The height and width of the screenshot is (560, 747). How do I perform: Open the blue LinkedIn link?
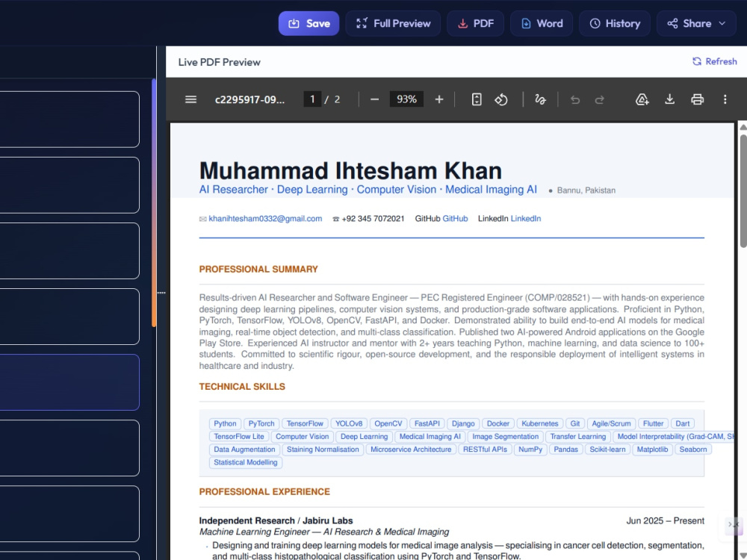(x=526, y=219)
